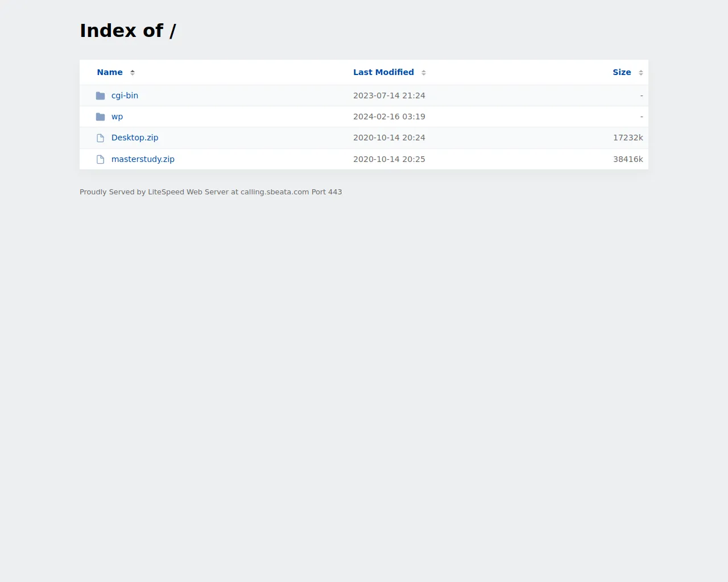Click the 17232k size of Desktop.zip
The image size is (728, 582).
(628, 138)
